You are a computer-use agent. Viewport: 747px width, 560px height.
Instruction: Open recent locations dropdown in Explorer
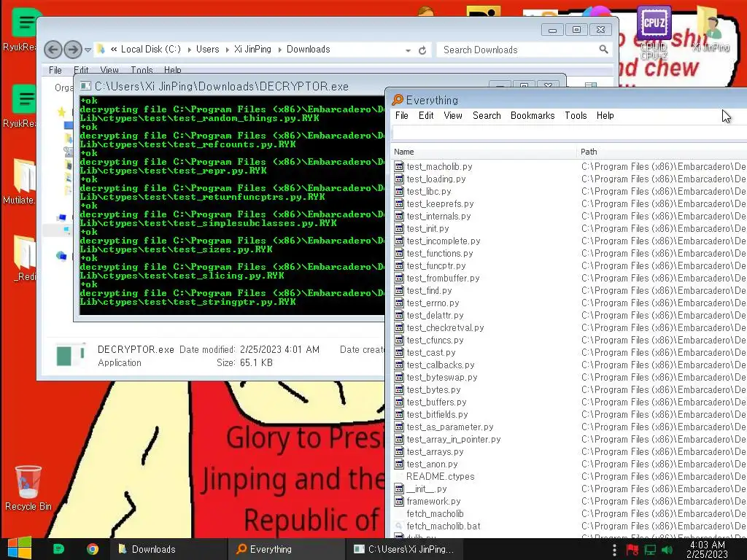(88, 50)
